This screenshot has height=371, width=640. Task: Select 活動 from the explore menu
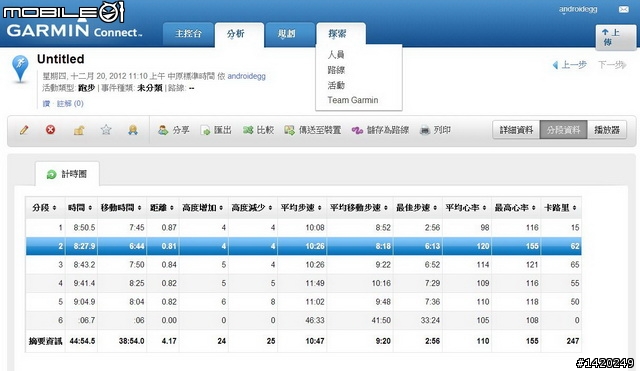(x=336, y=85)
